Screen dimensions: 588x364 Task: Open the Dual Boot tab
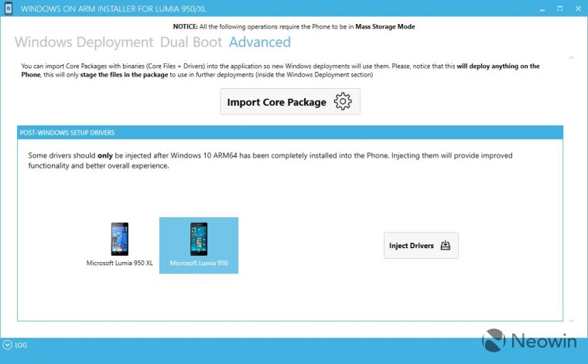pos(191,43)
